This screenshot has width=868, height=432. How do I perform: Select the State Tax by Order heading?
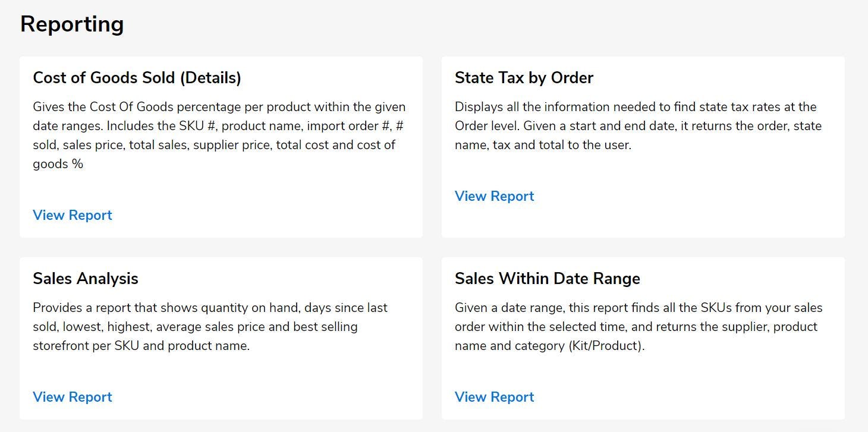point(524,78)
